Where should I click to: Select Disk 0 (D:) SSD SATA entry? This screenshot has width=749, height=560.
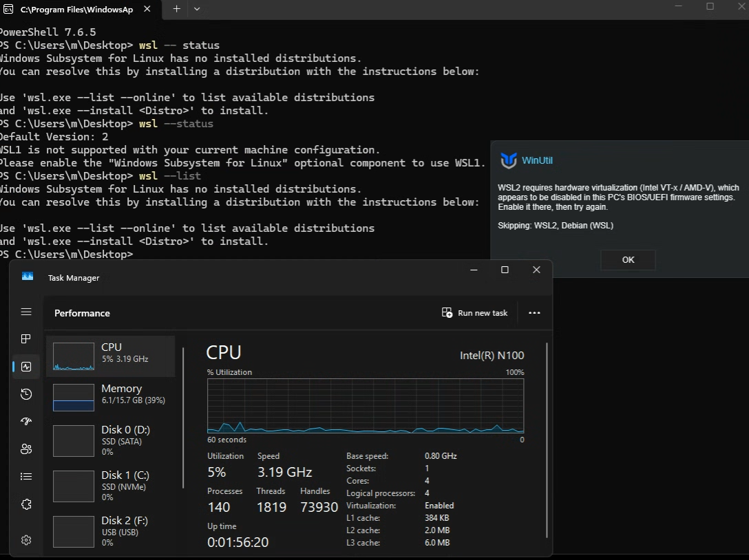point(111,441)
